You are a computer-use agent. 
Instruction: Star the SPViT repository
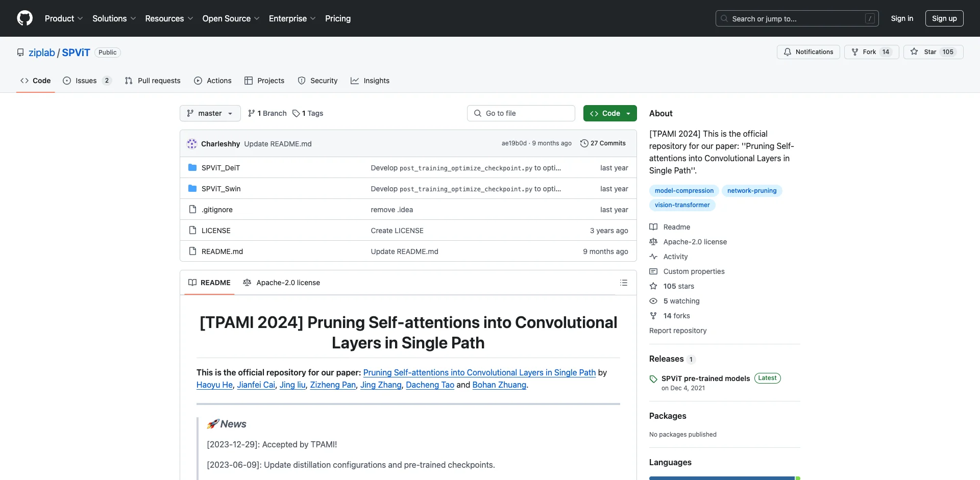point(934,52)
